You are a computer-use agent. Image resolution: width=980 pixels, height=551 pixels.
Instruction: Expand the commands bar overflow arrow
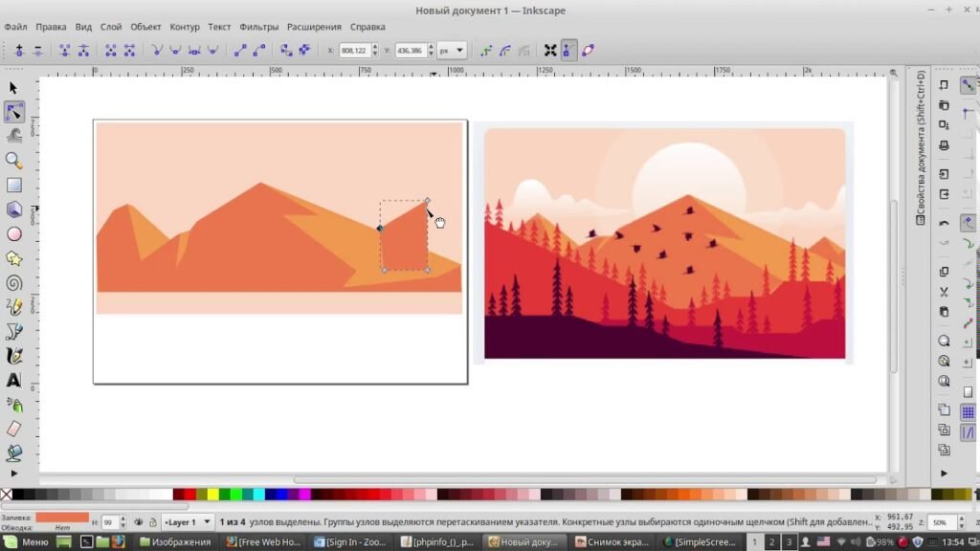944,474
